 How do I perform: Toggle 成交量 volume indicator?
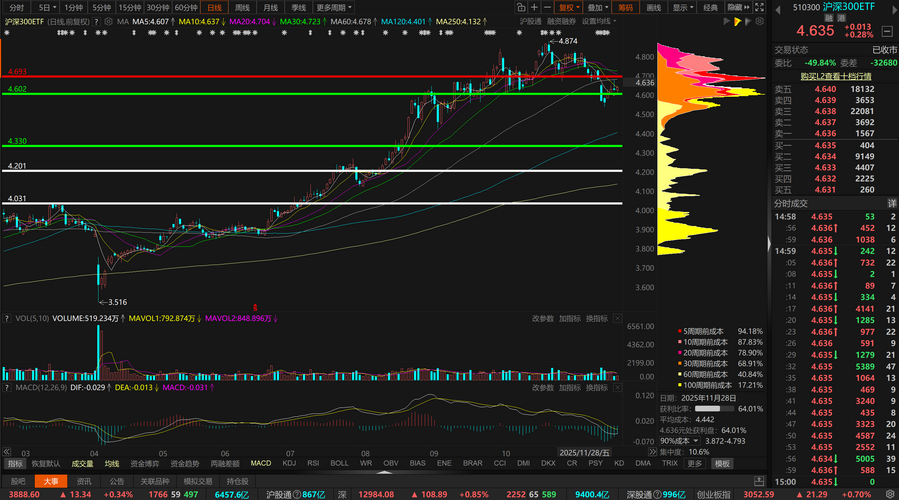click(83, 463)
